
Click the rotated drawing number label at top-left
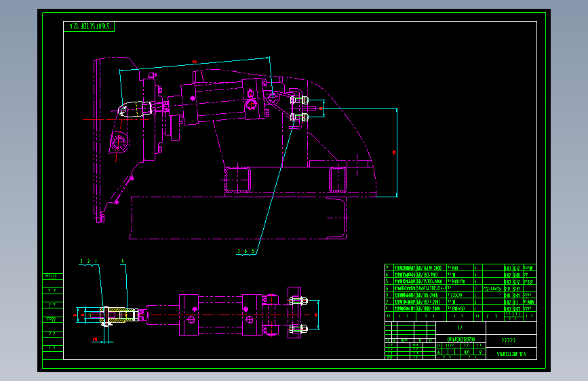click(89, 26)
